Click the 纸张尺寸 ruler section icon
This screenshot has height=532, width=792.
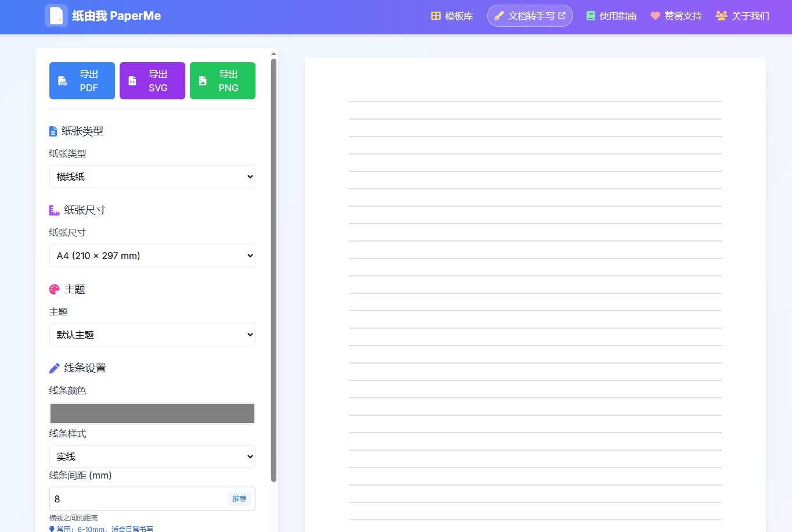[x=54, y=210]
